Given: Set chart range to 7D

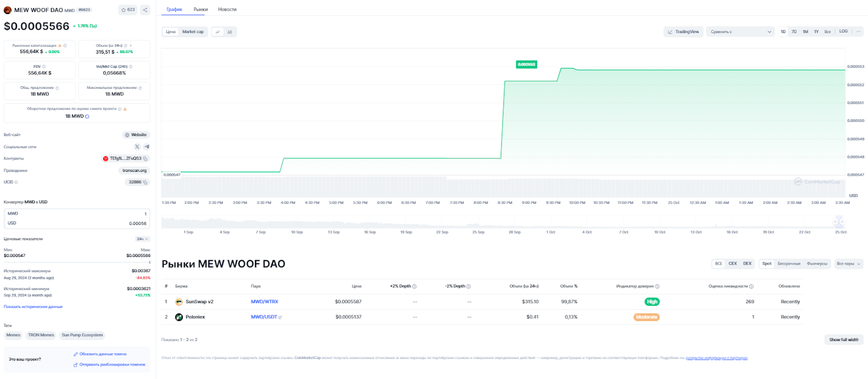Looking at the screenshot, I should point(794,31).
